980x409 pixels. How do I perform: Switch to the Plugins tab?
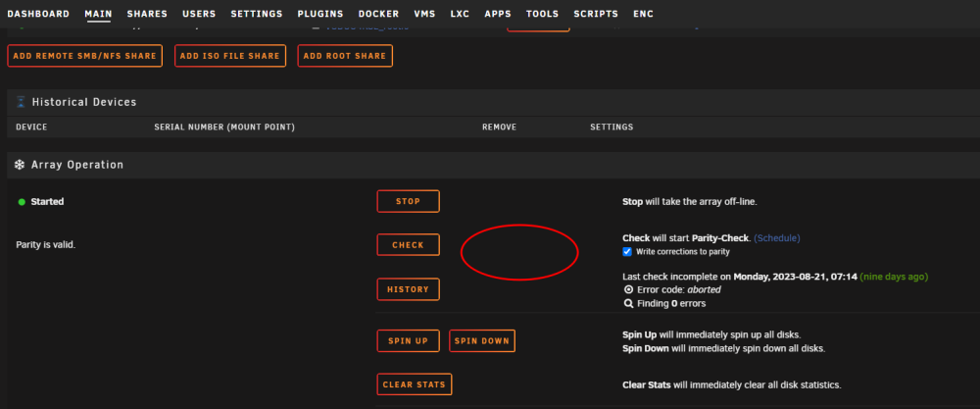pyautogui.click(x=320, y=14)
